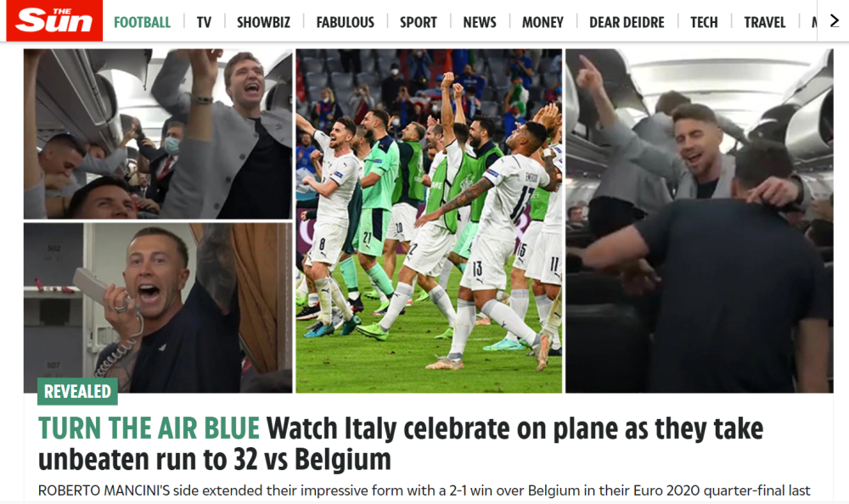Expand navigation with the right chevron arrow
This screenshot has width=849, height=504.
pyautogui.click(x=835, y=21)
